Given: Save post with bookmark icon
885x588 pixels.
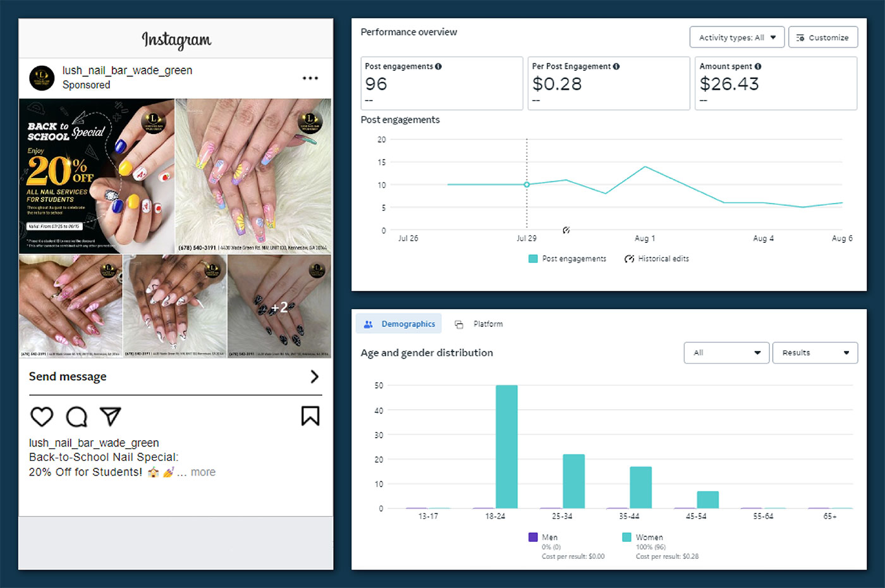Looking at the screenshot, I should [x=310, y=416].
